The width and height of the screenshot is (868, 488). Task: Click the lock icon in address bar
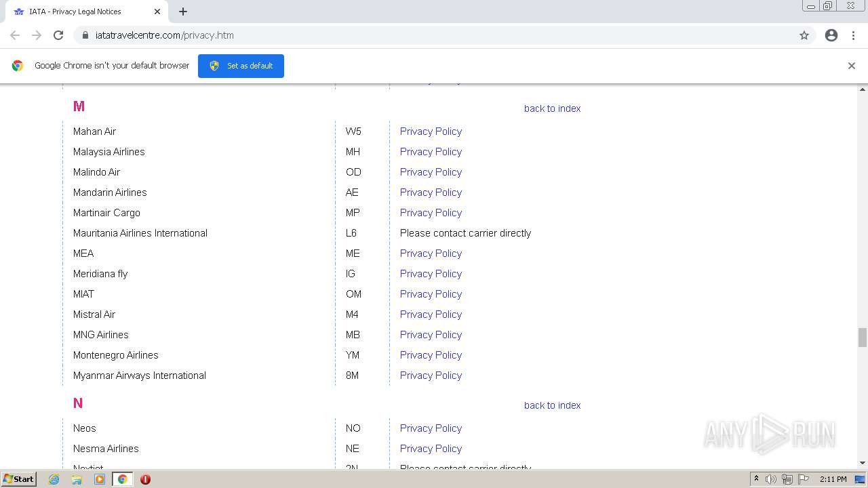(85, 35)
